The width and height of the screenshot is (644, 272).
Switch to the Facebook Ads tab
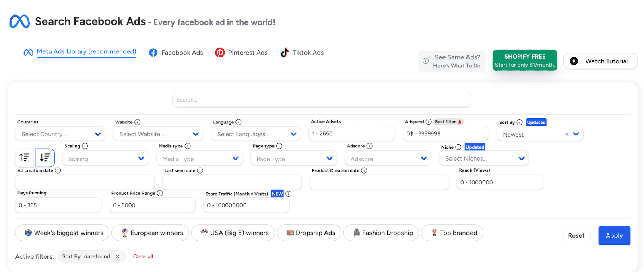pos(176,53)
